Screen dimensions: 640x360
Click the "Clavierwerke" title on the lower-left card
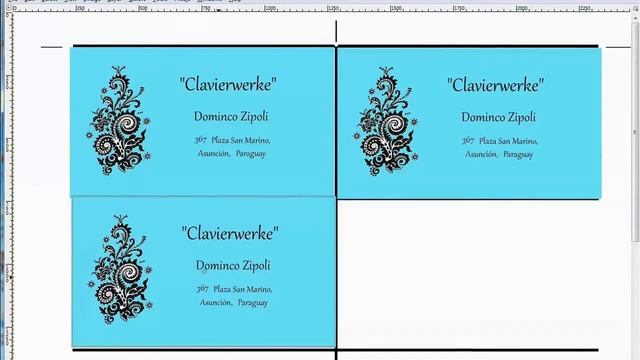click(230, 233)
